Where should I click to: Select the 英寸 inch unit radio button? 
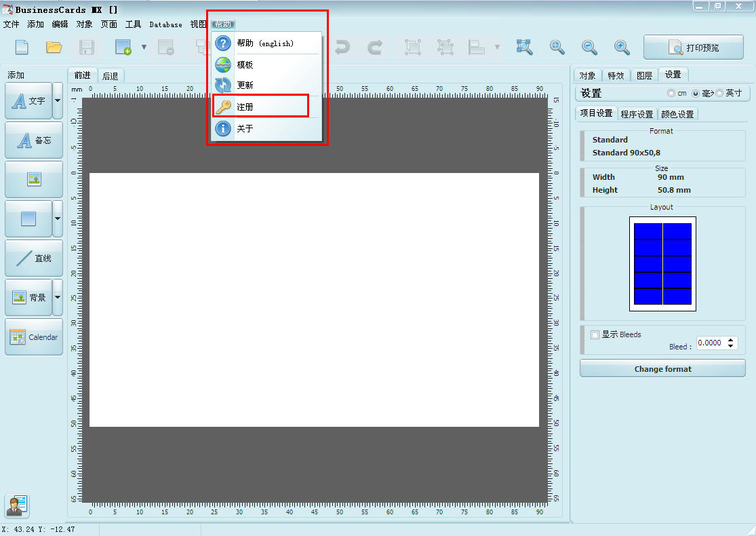point(719,93)
